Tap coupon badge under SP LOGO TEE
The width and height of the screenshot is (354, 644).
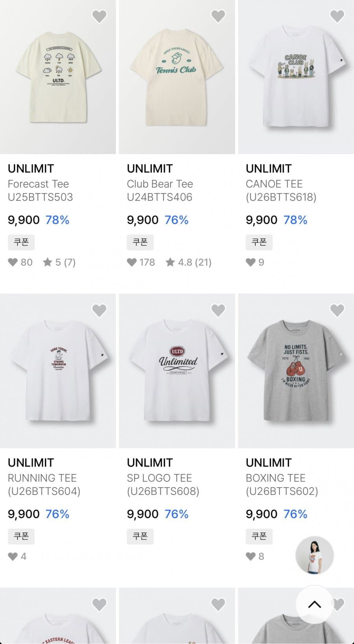pyautogui.click(x=140, y=536)
